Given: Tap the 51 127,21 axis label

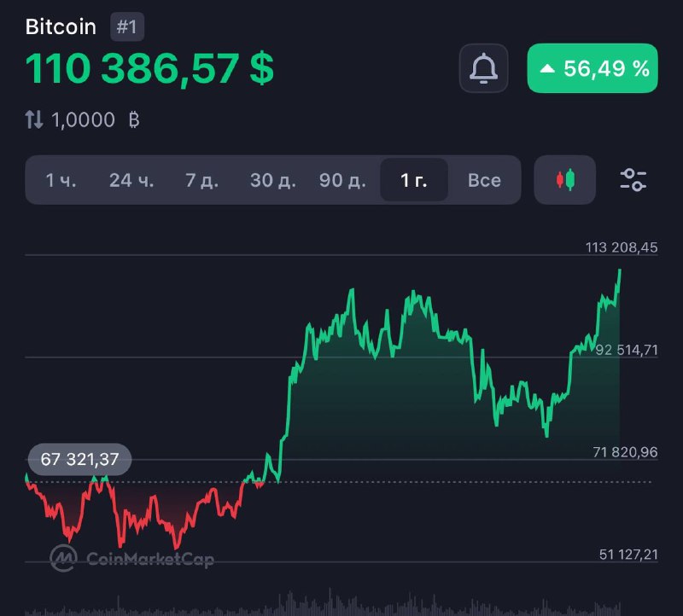Looking at the screenshot, I should (628, 555).
